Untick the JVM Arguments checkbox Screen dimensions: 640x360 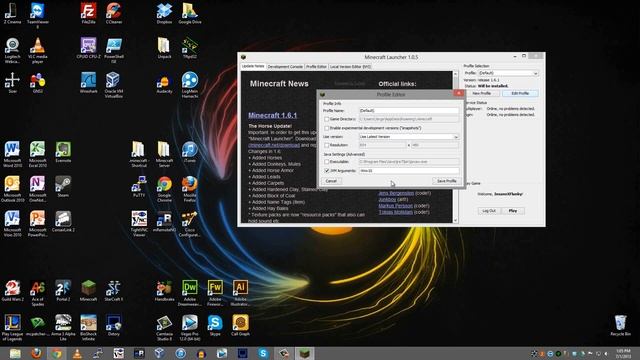(327, 171)
